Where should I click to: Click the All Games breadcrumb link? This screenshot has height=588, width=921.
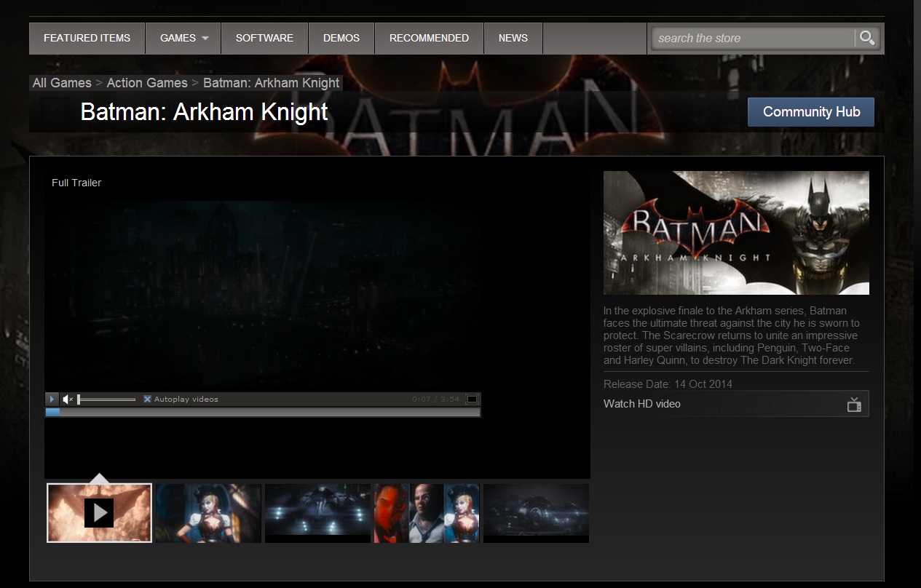pos(62,83)
